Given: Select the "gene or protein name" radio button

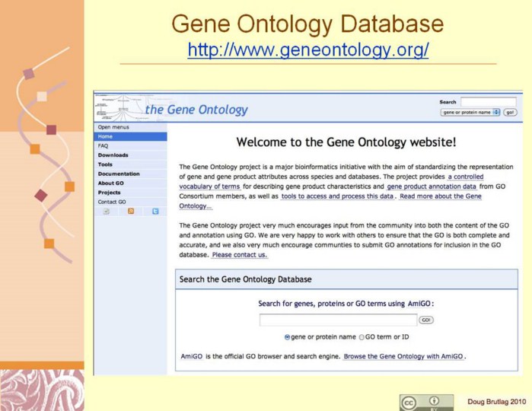Looking at the screenshot, I should click(x=287, y=336).
